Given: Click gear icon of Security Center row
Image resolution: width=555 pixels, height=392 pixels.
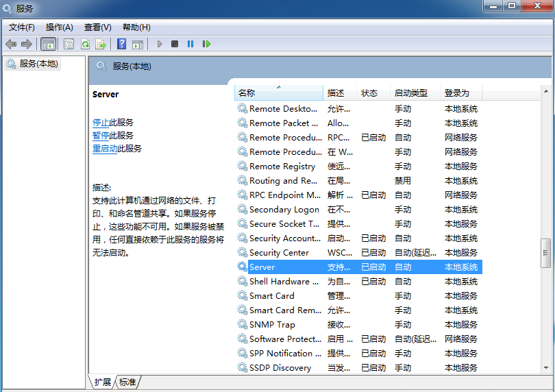Looking at the screenshot, I should coord(243,252).
